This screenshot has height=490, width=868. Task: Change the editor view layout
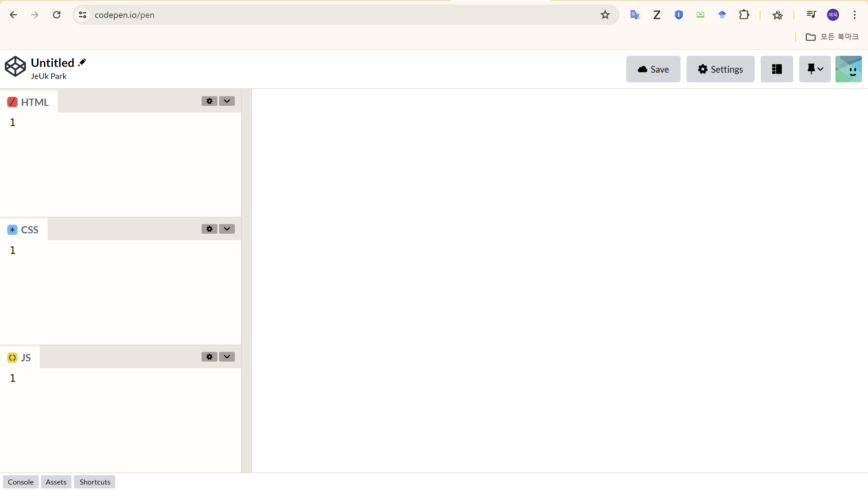777,69
